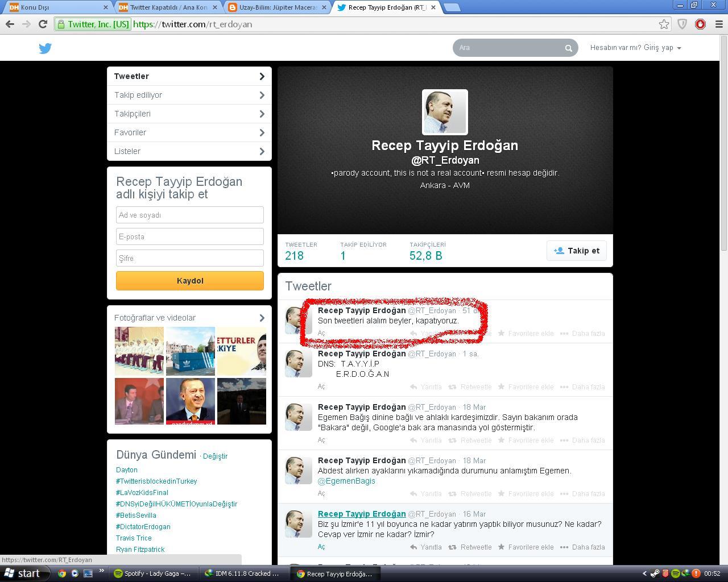Open new tab button

point(452,7)
